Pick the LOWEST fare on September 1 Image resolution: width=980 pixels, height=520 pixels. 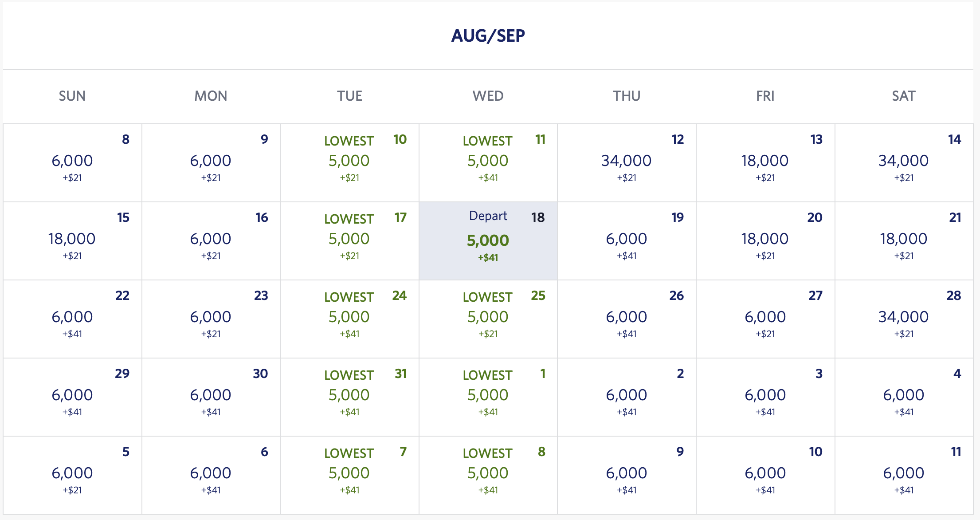tap(488, 395)
